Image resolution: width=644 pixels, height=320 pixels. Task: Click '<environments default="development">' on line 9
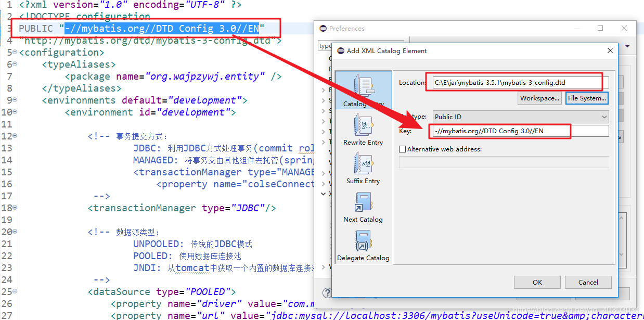click(x=145, y=100)
